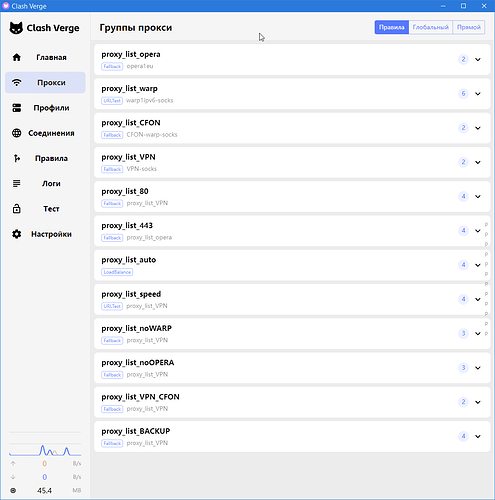Image resolution: width=495 pixels, height=500 pixels.
Task: Open the Тест lock icon
Action: pos(17,209)
